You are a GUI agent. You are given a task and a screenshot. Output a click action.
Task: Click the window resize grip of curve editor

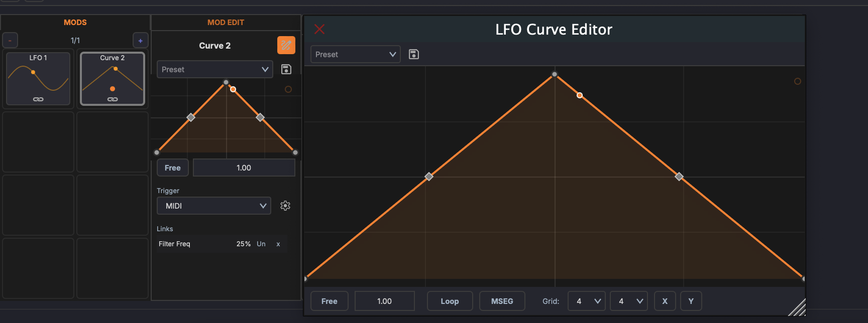pyautogui.click(x=797, y=307)
